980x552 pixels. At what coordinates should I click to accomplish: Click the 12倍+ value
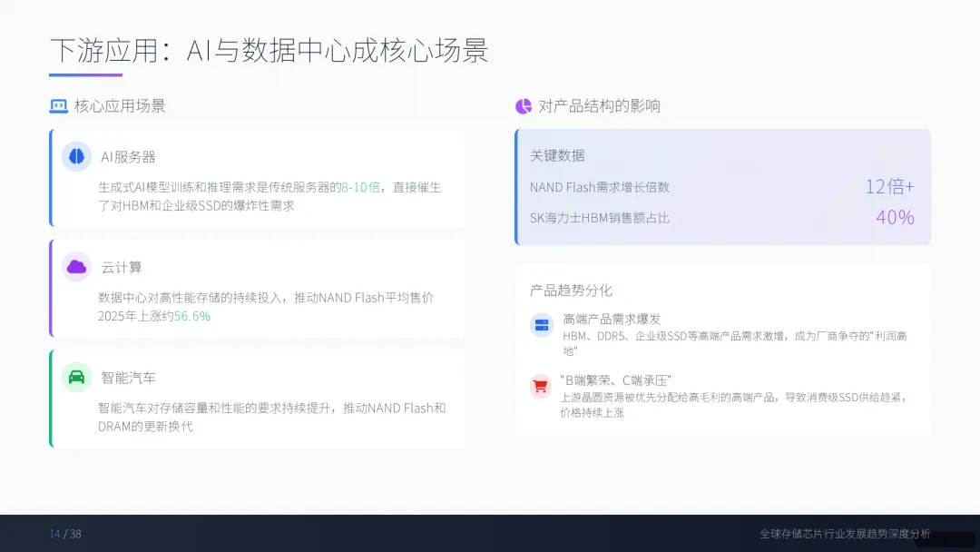(x=889, y=186)
